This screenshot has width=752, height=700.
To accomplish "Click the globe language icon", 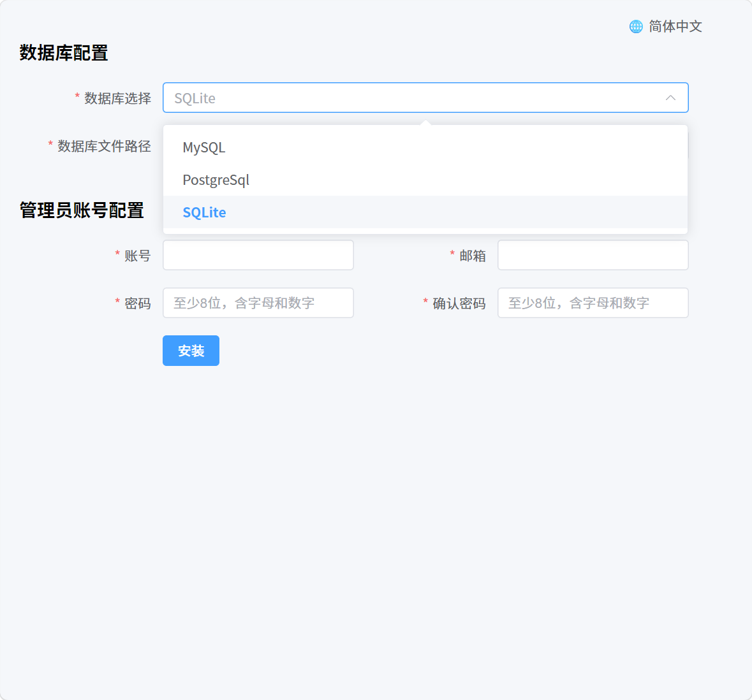I will tap(636, 26).
